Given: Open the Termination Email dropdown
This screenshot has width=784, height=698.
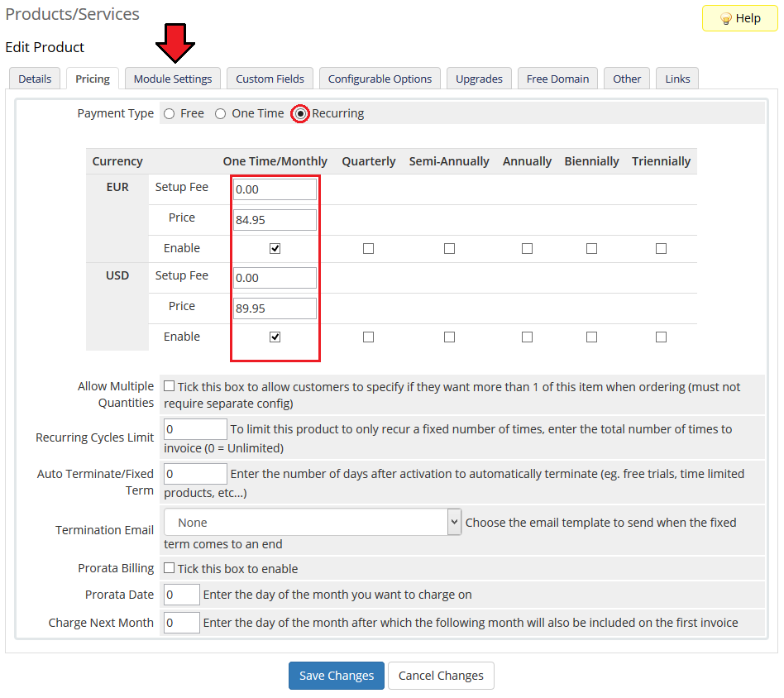Looking at the screenshot, I should tap(313, 522).
